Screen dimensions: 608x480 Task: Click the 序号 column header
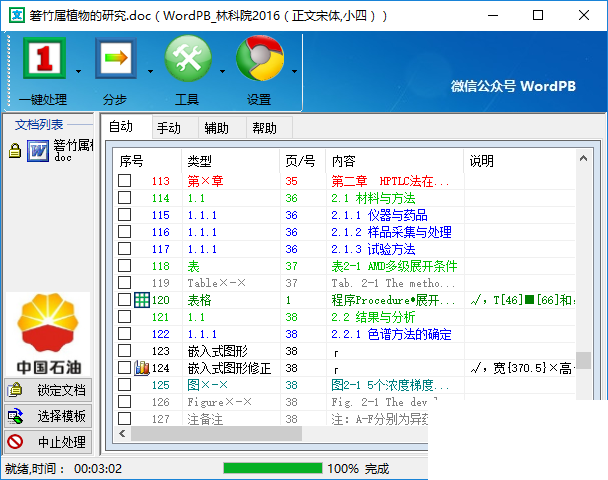148,161
